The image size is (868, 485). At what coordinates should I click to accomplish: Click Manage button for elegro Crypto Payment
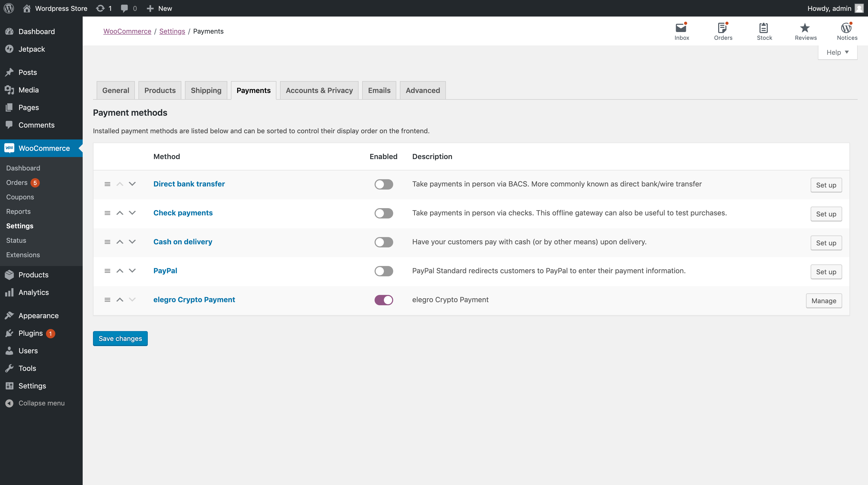tap(823, 301)
